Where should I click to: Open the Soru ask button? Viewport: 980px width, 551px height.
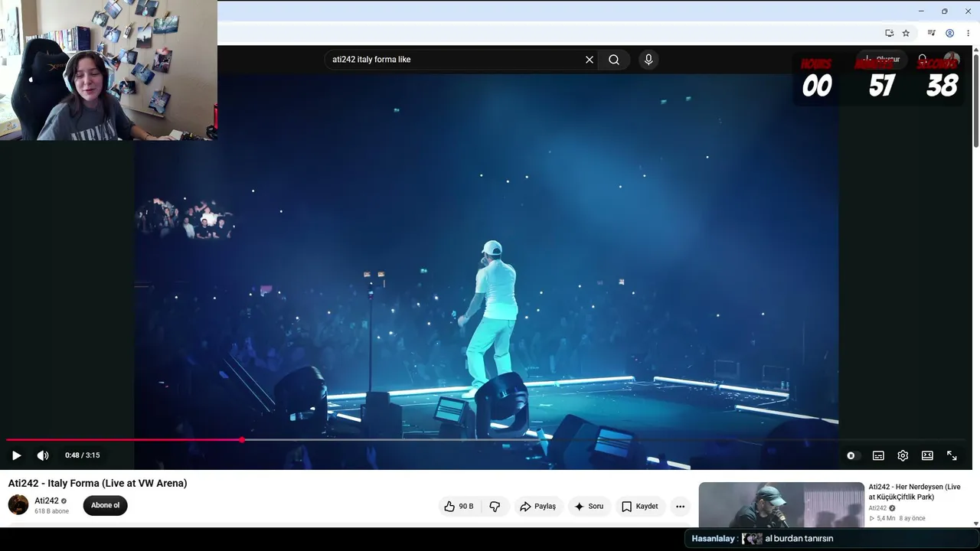tap(589, 507)
